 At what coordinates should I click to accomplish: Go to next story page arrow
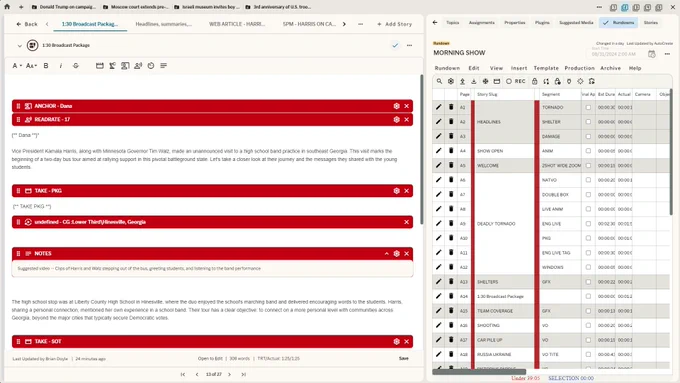click(229, 374)
